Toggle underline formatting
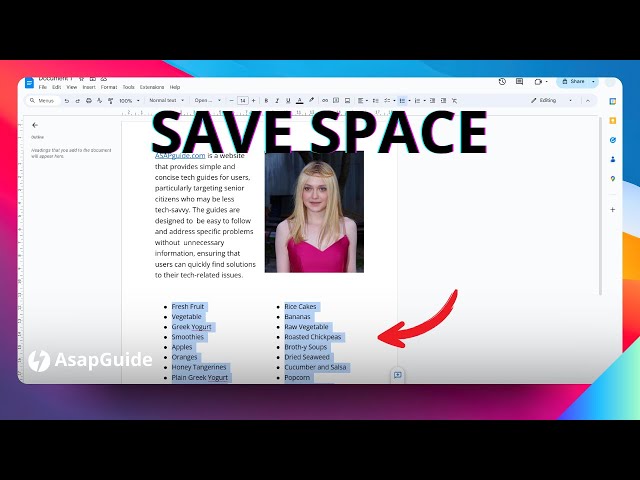Screen dimensions: 640x480 tap(288, 100)
